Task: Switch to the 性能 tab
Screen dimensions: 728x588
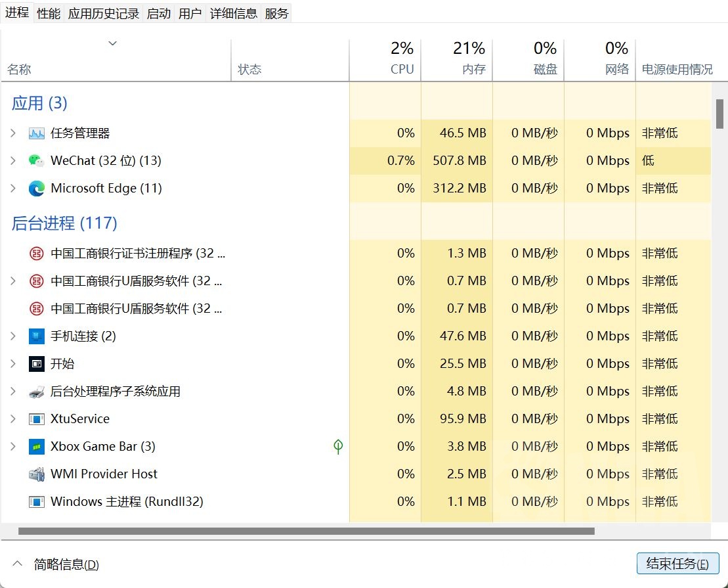Action: pos(49,14)
